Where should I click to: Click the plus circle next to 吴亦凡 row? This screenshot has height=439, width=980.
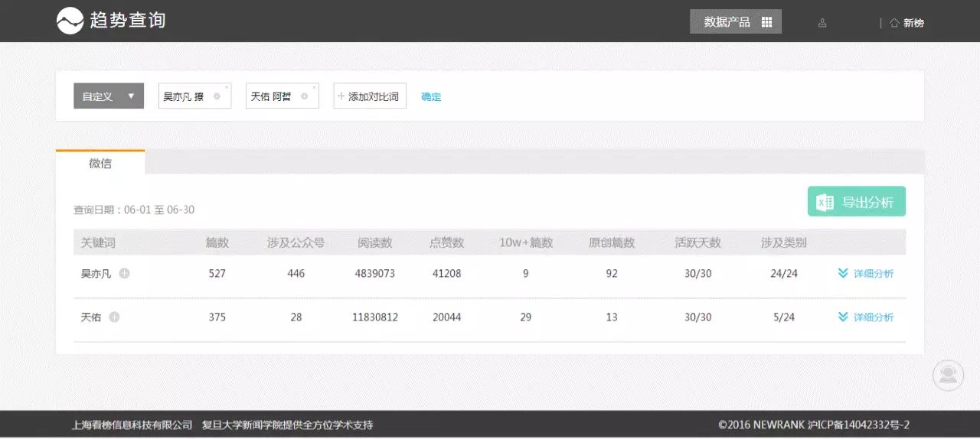coord(124,273)
